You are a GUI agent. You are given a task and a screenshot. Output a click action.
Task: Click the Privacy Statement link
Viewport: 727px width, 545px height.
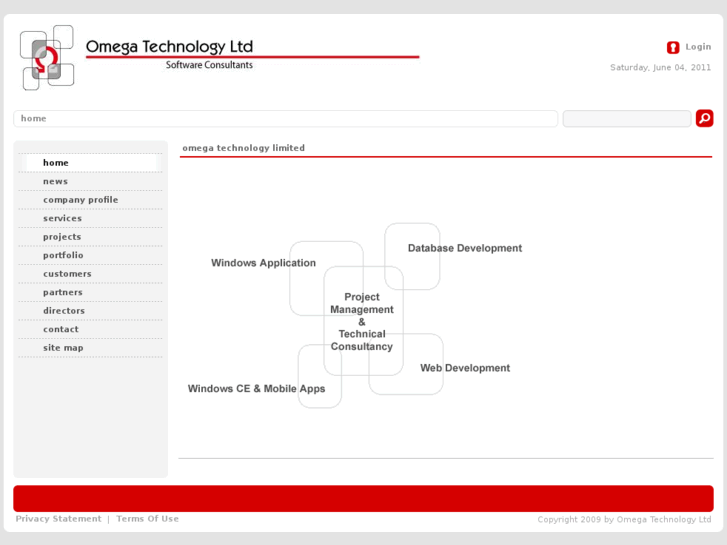tap(58, 519)
